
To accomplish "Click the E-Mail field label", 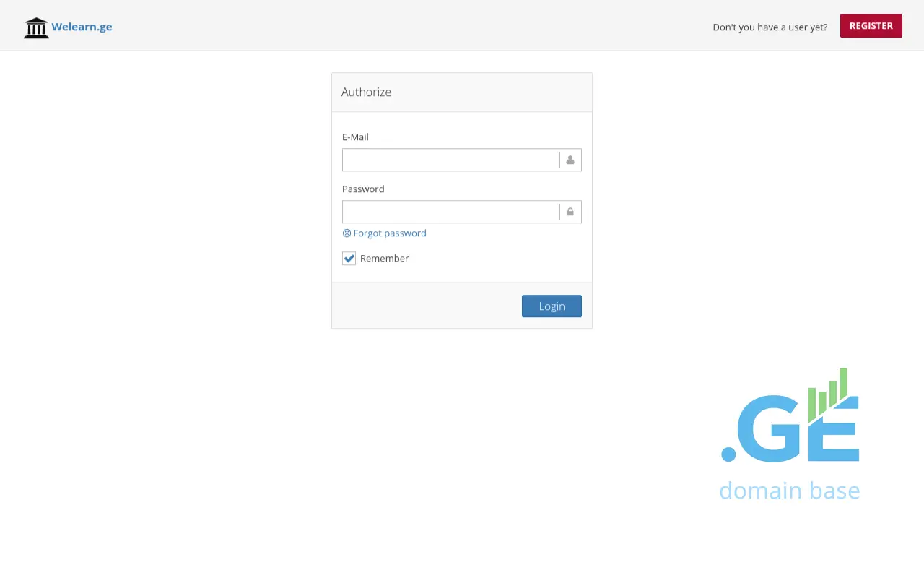I will click(355, 137).
